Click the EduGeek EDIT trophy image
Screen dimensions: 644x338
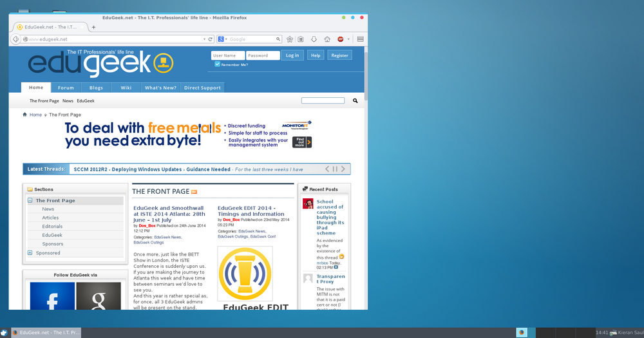click(245, 274)
